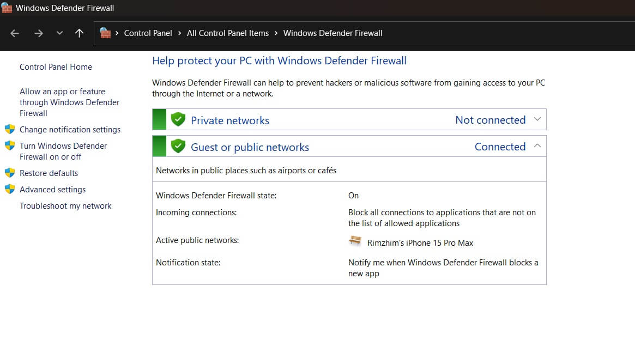Screen dimensions: 635x364
Task: Click Private networks heading
Action: tap(230, 120)
